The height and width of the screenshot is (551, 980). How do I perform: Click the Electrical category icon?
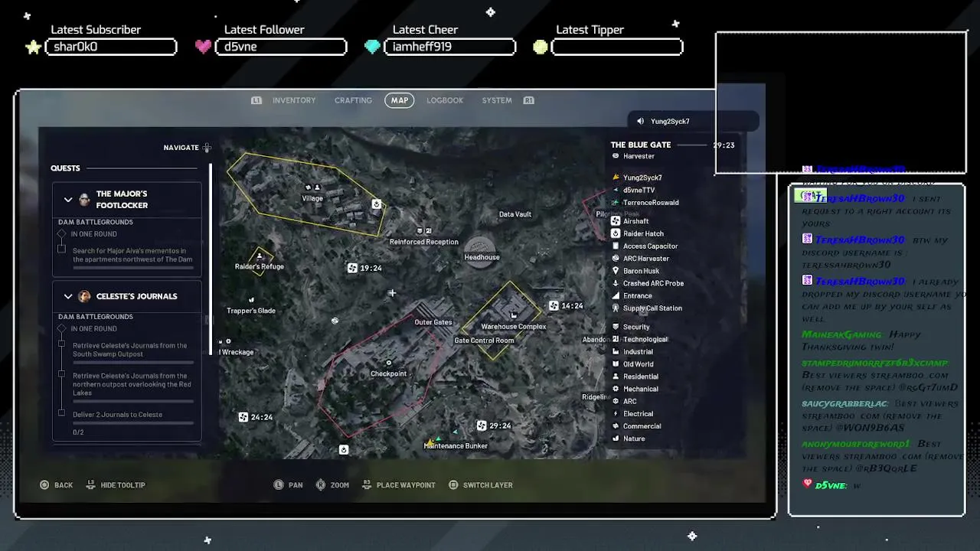pyautogui.click(x=616, y=413)
